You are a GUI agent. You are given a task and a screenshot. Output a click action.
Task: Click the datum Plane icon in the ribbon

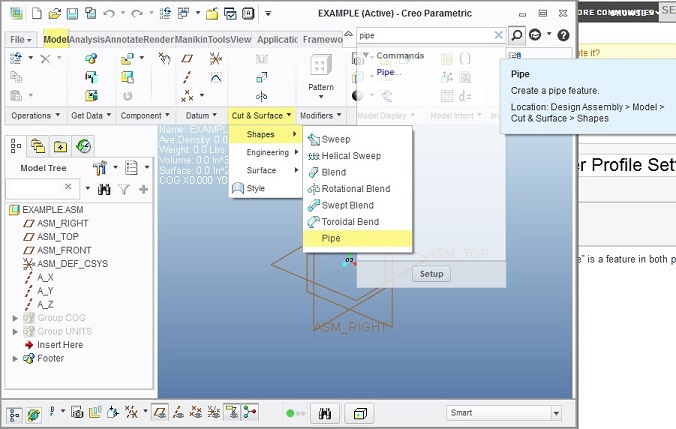tap(187, 58)
